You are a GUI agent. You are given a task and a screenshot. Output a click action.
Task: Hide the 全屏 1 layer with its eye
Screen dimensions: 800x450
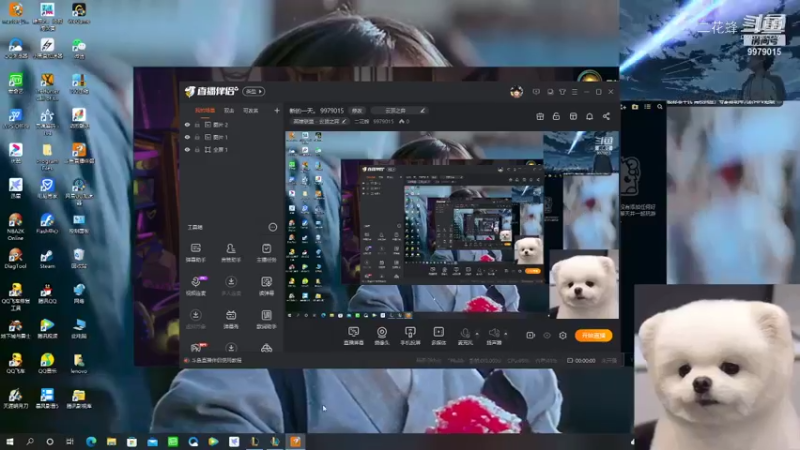(x=187, y=149)
